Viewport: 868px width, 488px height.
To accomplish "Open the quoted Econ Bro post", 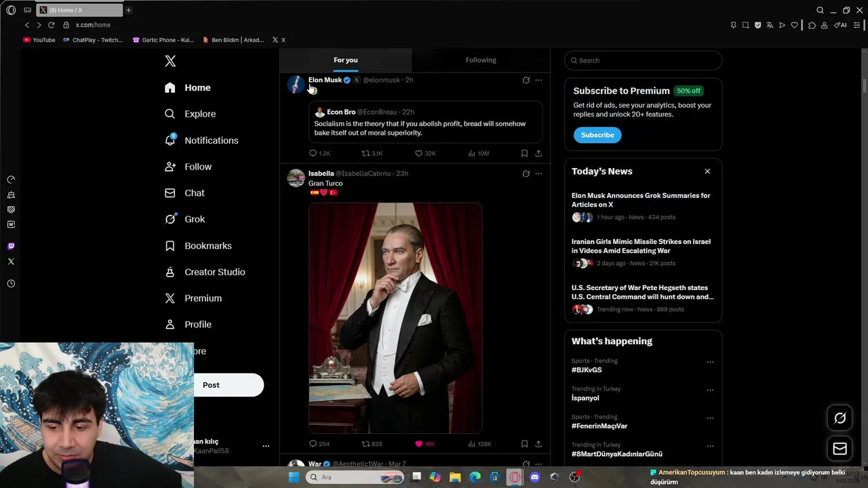I will click(x=425, y=123).
